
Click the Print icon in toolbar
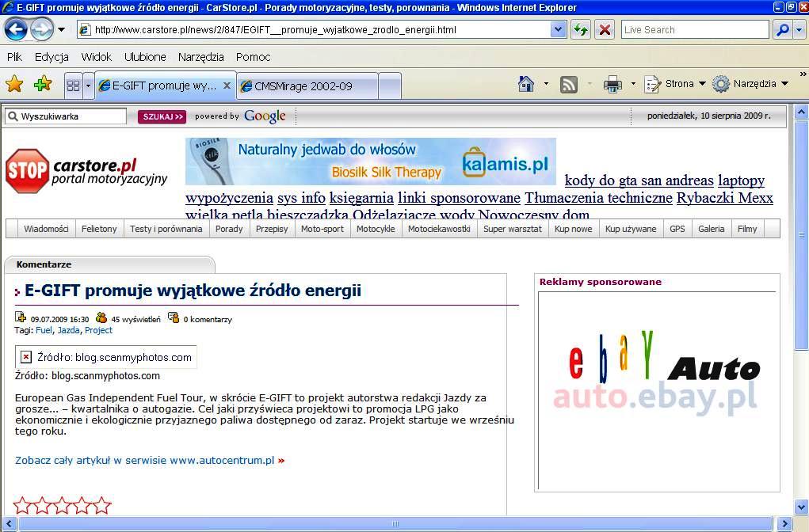[x=612, y=84]
